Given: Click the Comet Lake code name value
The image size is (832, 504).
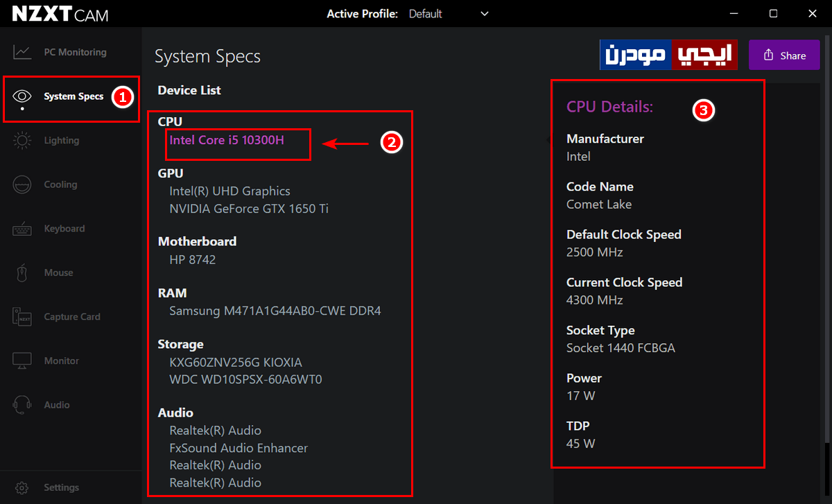Looking at the screenshot, I should point(599,205).
